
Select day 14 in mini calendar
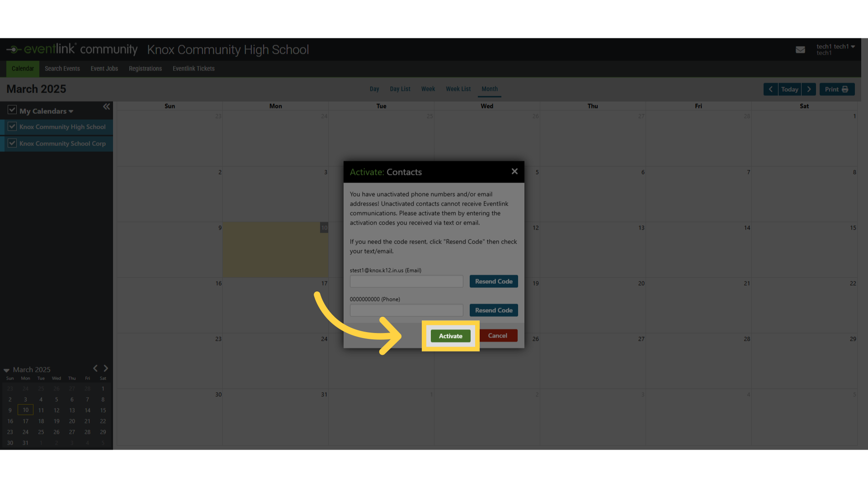[87, 410]
